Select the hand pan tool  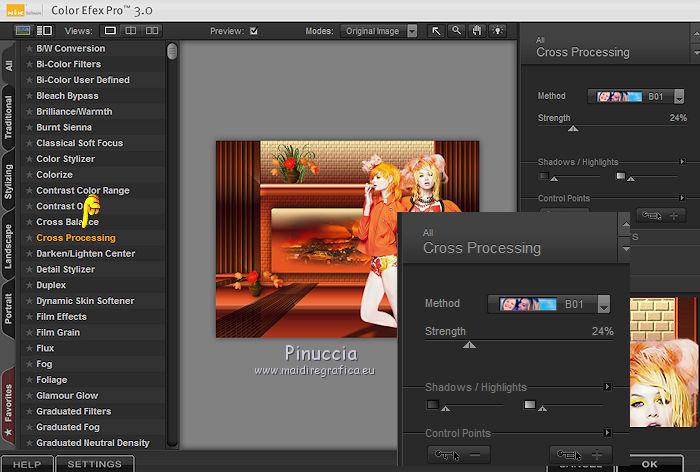click(x=475, y=31)
